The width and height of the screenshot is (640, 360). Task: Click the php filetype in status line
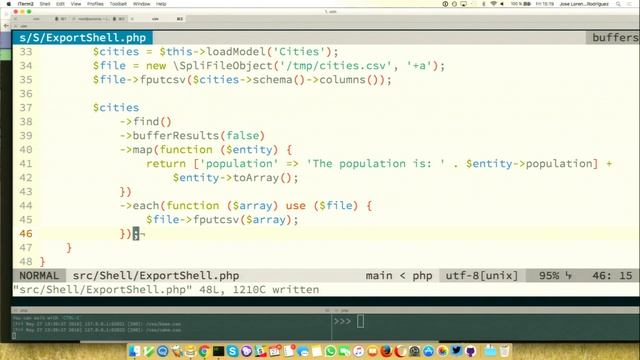click(422, 276)
